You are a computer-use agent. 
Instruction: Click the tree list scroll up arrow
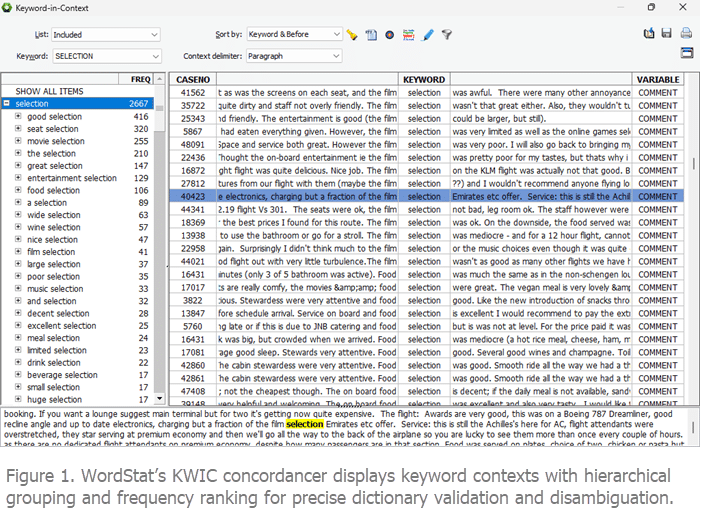(159, 79)
